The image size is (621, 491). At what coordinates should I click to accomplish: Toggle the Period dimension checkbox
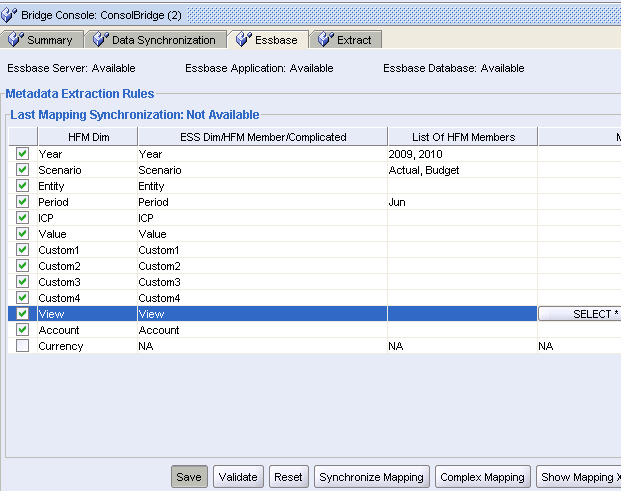[x=22, y=202]
